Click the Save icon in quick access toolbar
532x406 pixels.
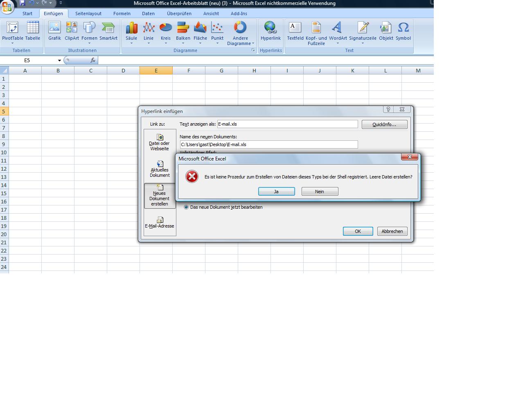click(x=23, y=3)
